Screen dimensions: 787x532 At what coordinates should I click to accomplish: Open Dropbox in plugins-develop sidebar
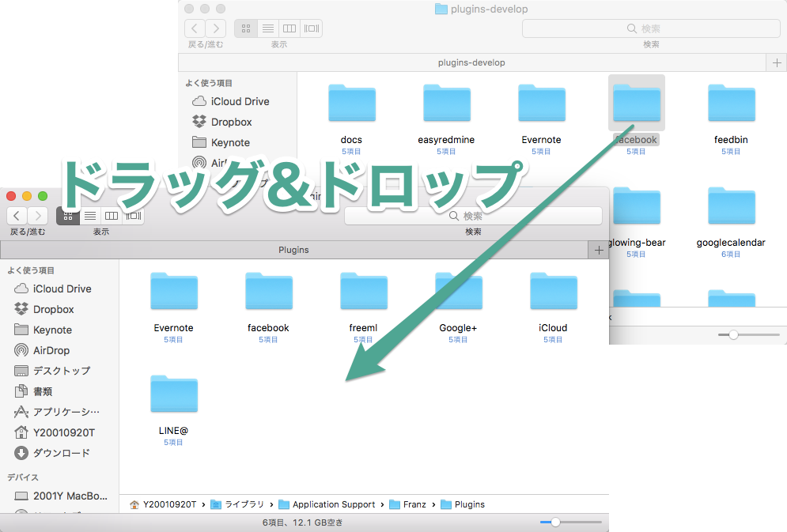pos(222,122)
